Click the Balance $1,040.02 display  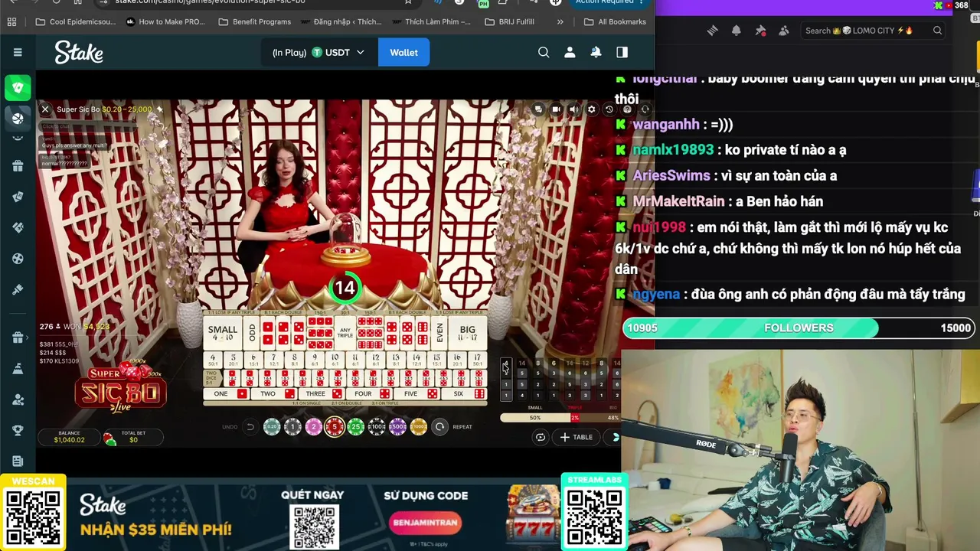pyautogui.click(x=69, y=437)
